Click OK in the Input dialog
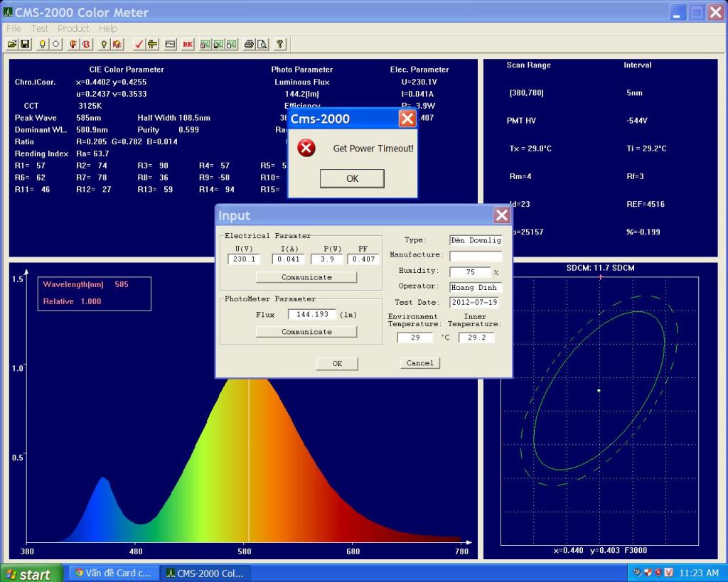 click(x=337, y=363)
